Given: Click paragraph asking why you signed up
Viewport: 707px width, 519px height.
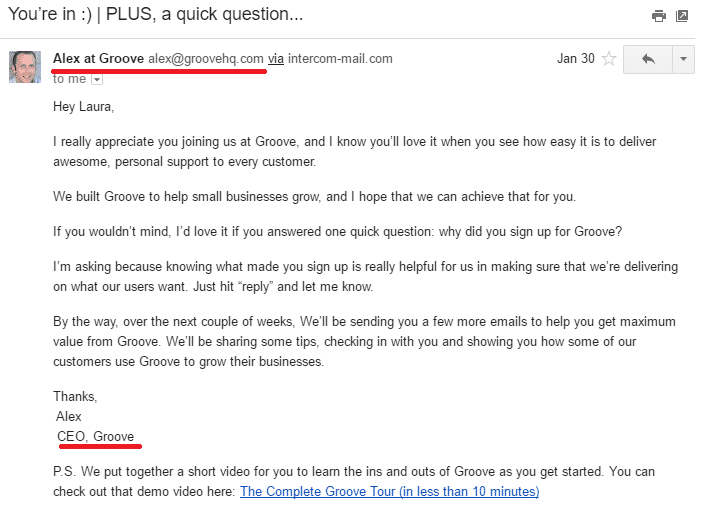Looking at the screenshot, I should [x=337, y=232].
